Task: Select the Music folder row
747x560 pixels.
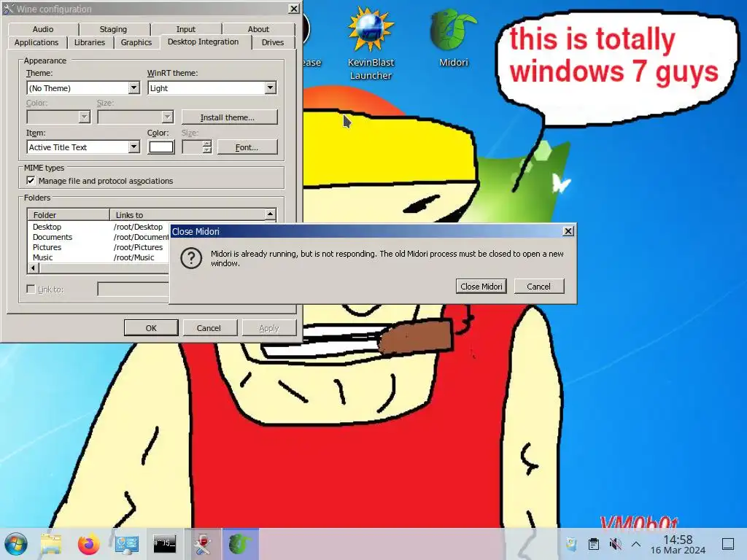Action: pos(98,257)
